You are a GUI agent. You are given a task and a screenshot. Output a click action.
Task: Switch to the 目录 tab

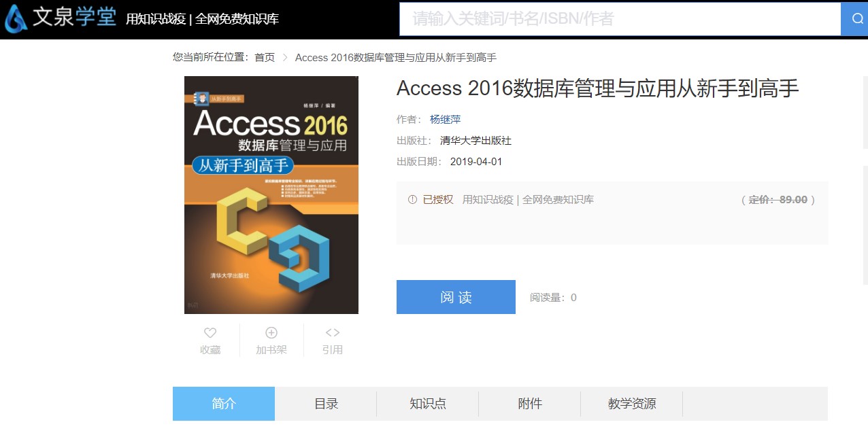326,404
